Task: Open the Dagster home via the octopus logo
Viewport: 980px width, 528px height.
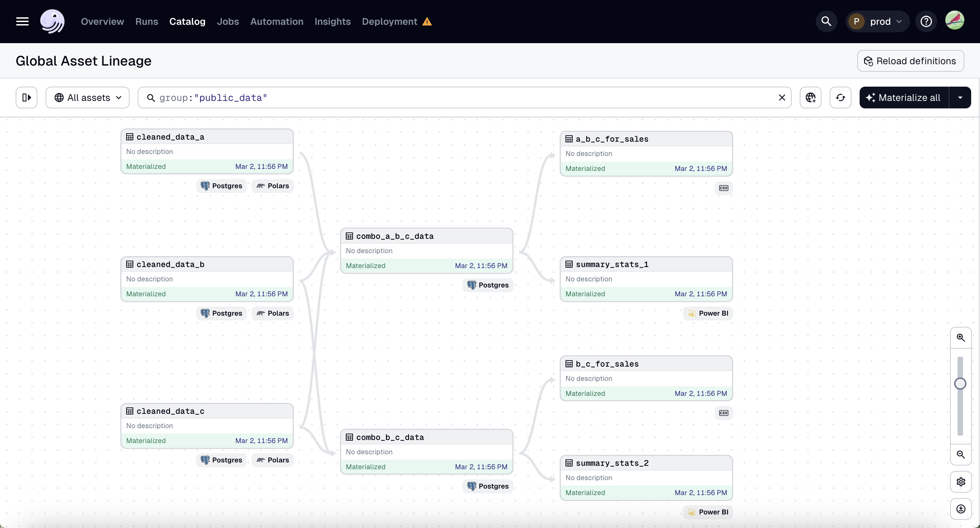Action: click(52, 21)
